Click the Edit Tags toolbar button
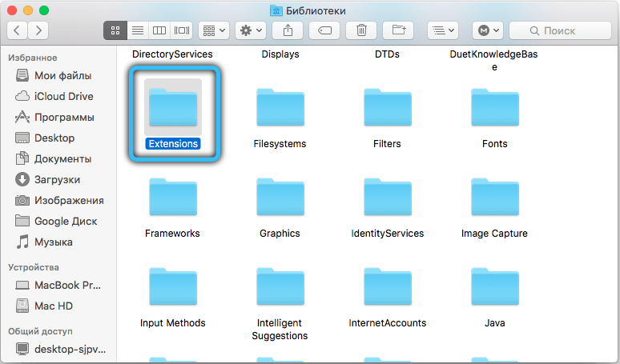Screen dimensions: 620x364 324,30
